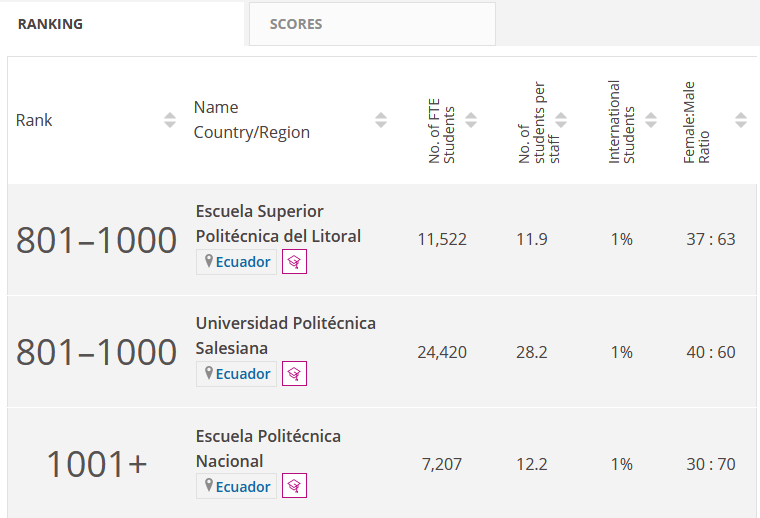Screen dimensions: 760x518
Task: Sort table by Rank column arrows
Action: tap(170, 120)
